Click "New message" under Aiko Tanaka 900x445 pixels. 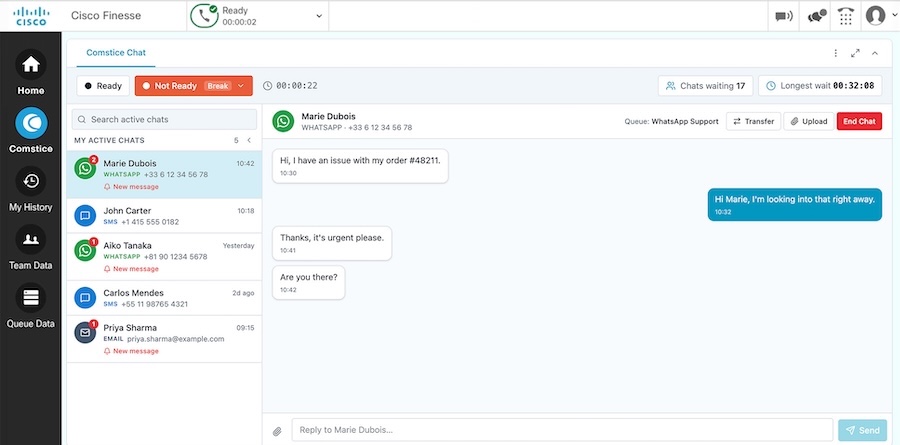(x=136, y=269)
